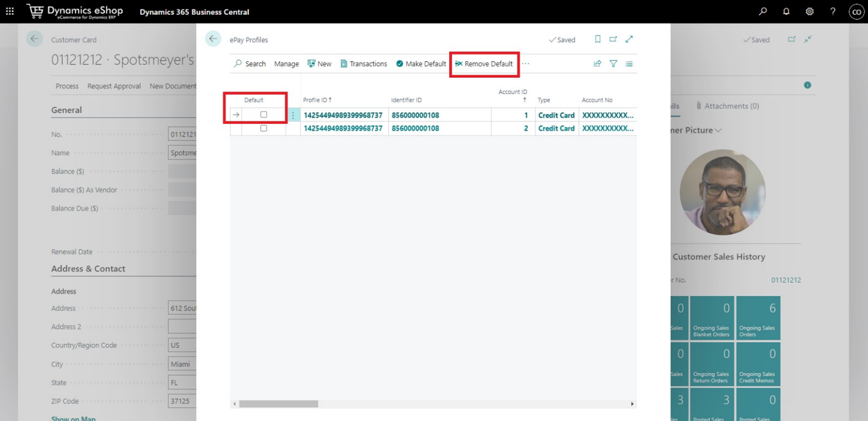The width and height of the screenshot is (868, 421).
Task: Open the Transactions action
Action: tap(364, 64)
